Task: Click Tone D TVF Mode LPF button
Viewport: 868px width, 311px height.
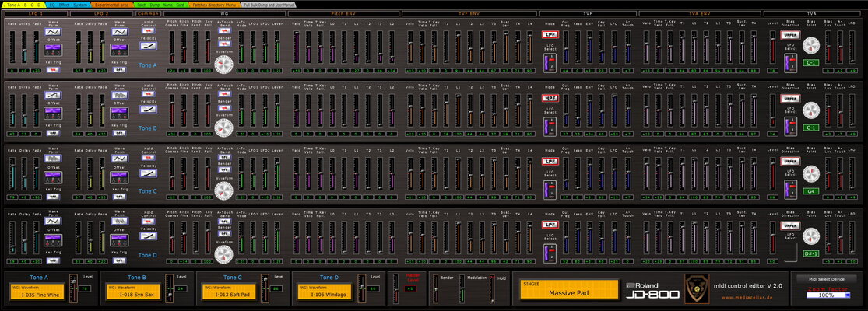Action: coord(550,225)
